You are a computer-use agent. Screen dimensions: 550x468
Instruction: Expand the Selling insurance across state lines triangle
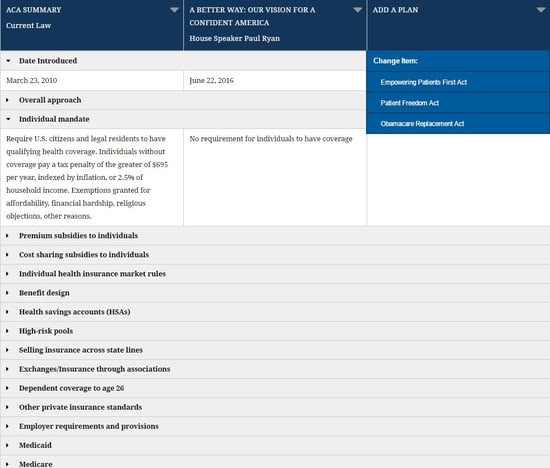[x=7, y=350]
